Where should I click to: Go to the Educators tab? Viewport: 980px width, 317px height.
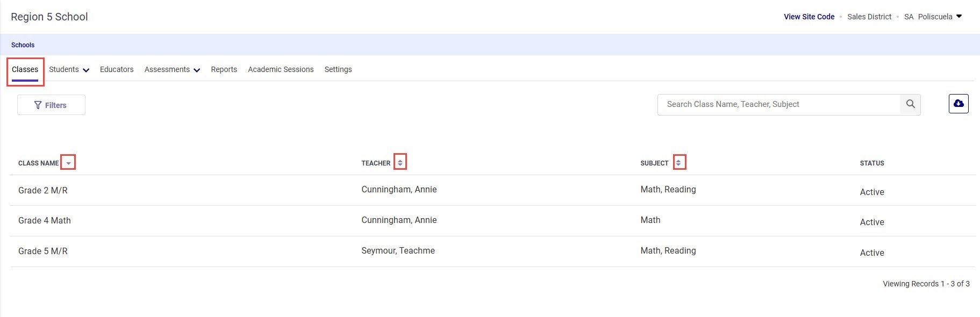click(117, 70)
